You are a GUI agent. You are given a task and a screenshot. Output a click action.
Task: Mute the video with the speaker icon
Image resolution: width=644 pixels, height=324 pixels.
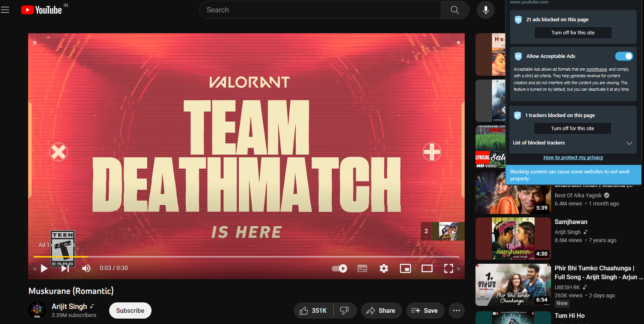[86, 268]
